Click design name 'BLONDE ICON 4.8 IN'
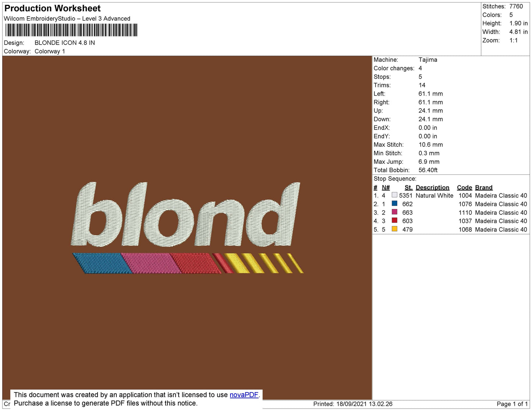 65,43
